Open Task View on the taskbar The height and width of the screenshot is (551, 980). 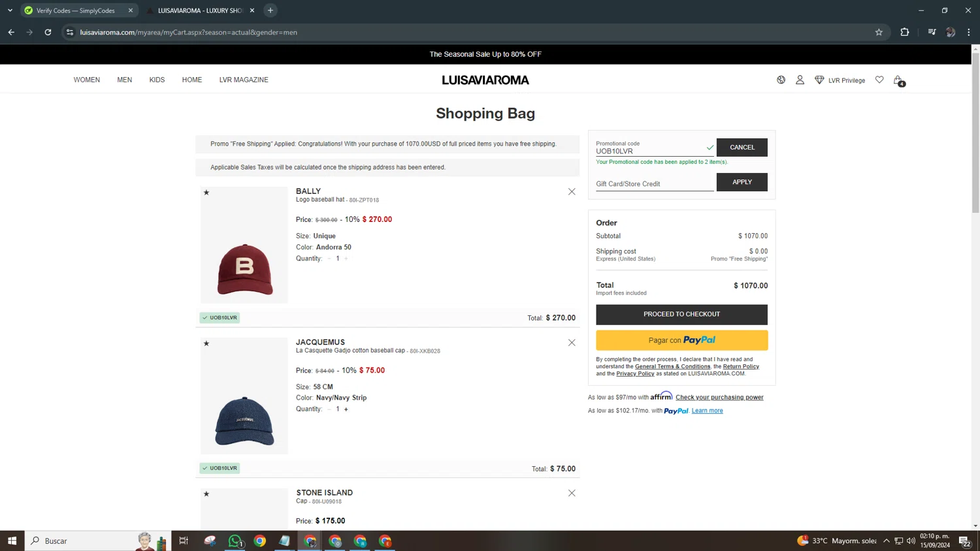tap(184, 541)
